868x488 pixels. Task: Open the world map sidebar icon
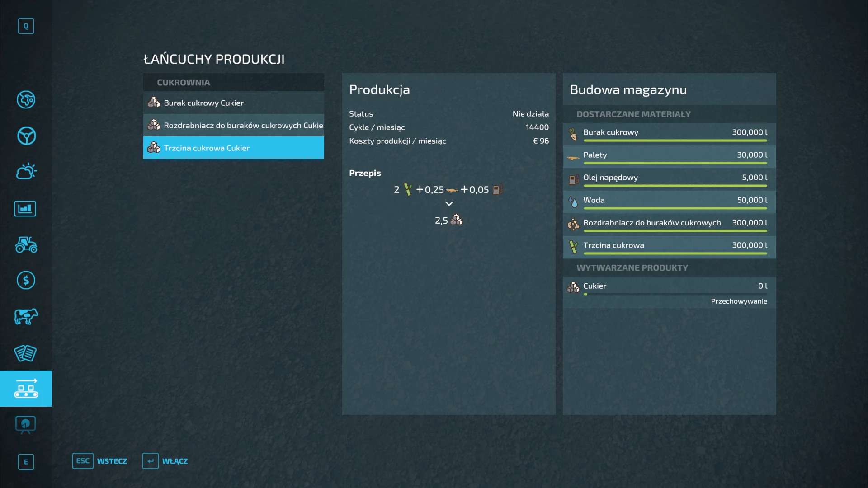point(26,100)
